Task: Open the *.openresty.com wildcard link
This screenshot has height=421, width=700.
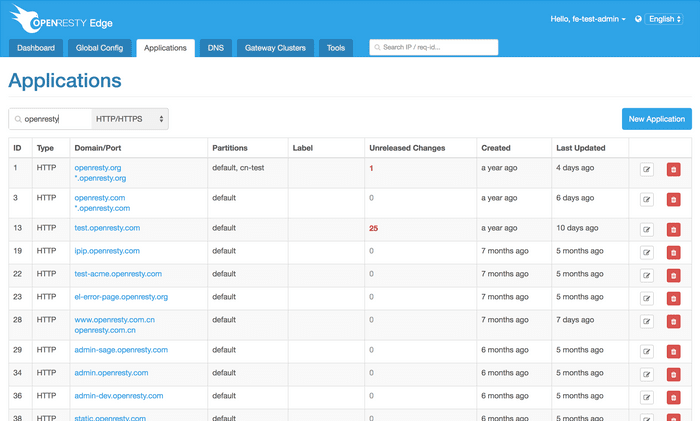Action: [102, 208]
